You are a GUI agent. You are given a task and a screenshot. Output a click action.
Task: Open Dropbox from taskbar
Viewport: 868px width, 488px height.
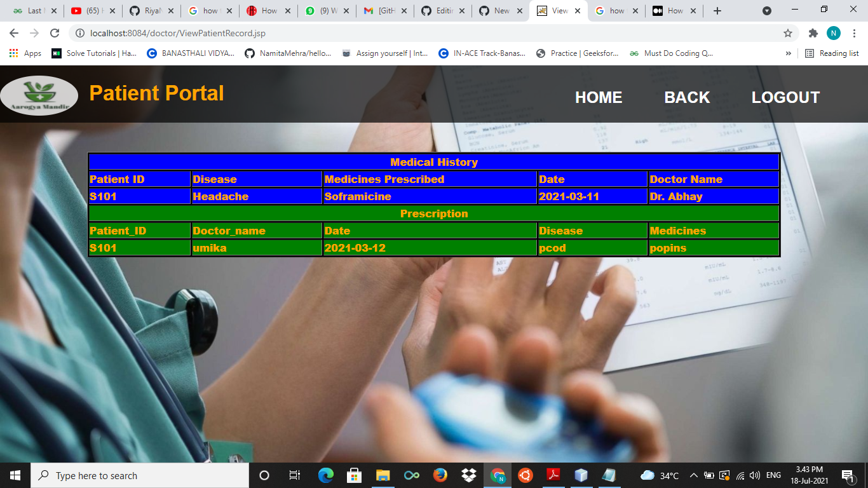pos(469,475)
